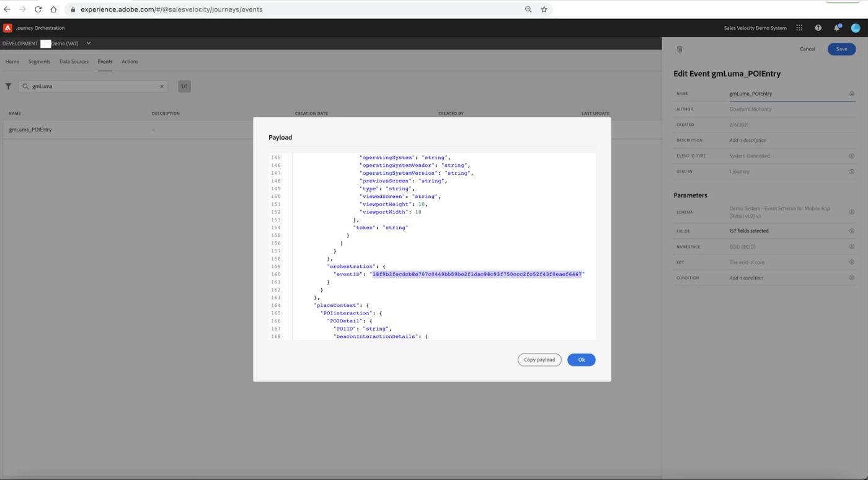Click the Creation Date column header

tap(311, 113)
